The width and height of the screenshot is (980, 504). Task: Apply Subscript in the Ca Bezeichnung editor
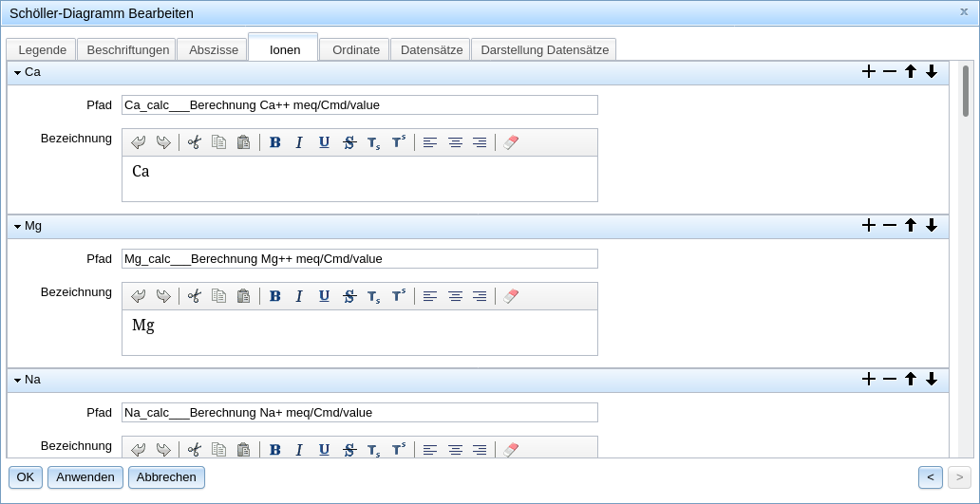(374, 142)
